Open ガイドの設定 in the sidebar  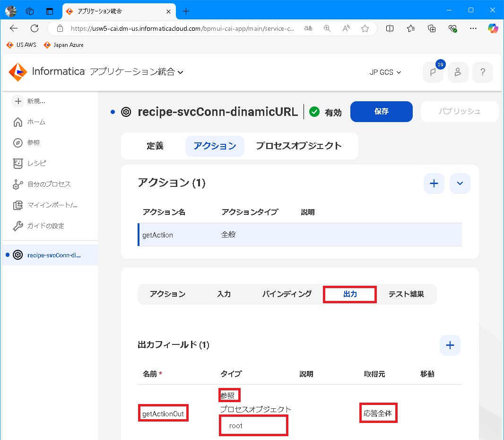tap(39, 226)
